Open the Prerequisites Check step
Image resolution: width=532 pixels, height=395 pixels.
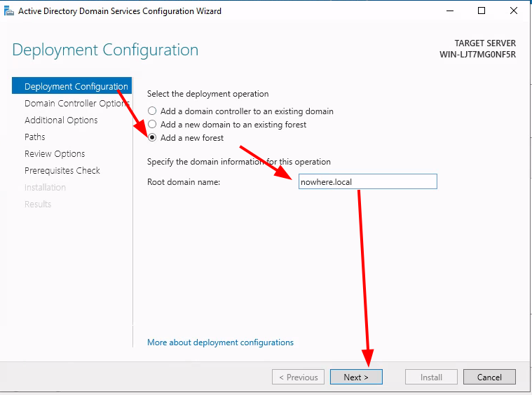click(62, 170)
